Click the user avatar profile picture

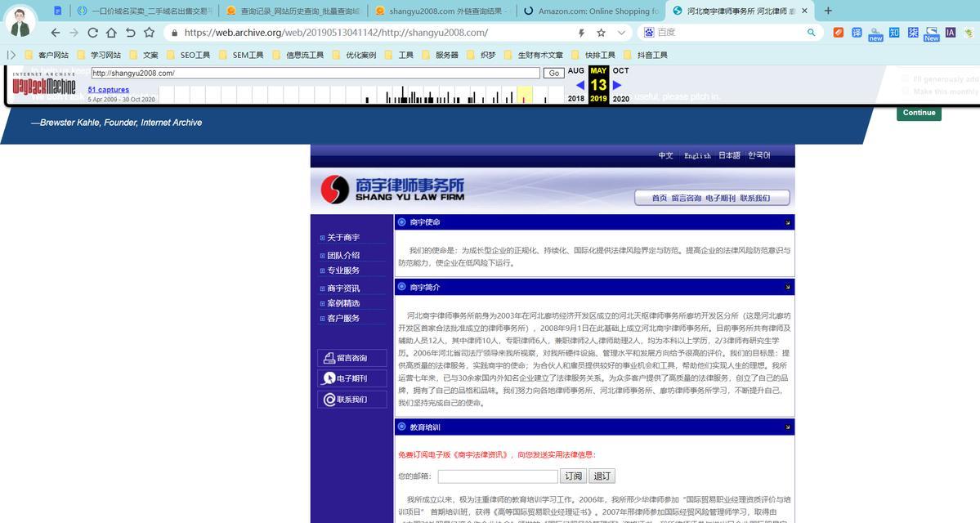tap(20, 23)
